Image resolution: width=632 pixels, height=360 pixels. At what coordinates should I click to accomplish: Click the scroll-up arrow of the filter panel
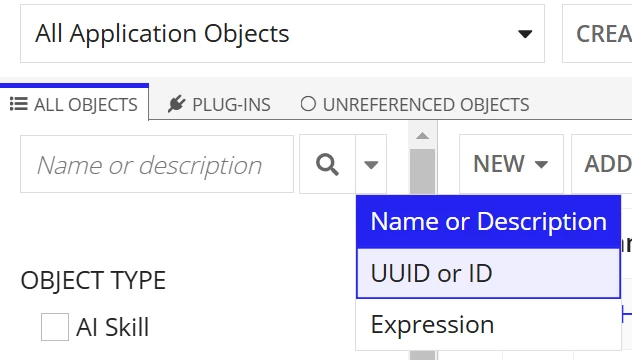(x=422, y=136)
